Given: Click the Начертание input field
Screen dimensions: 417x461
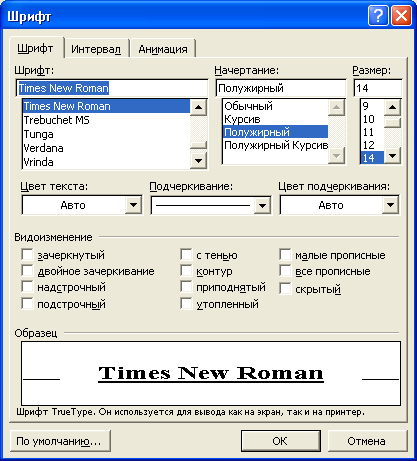Looking at the screenshot, I should point(281,88).
